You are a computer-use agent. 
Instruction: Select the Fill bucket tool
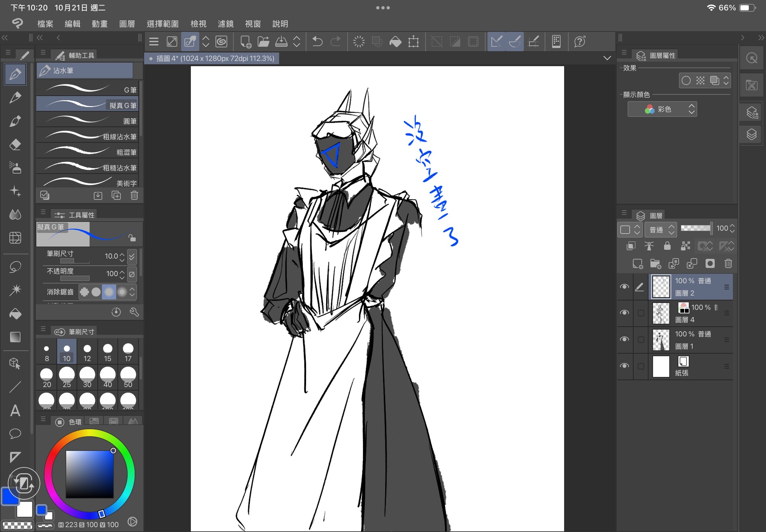[15, 314]
